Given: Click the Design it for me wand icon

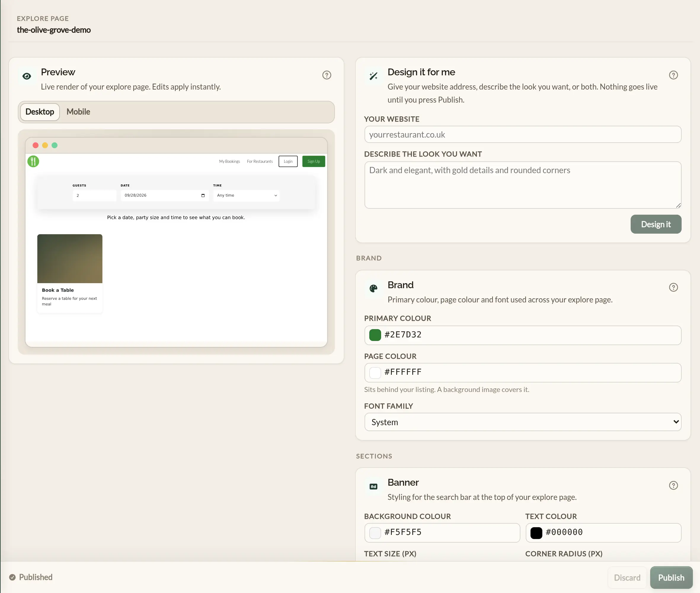Looking at the screenshot, I should click(x=373, y=76).
